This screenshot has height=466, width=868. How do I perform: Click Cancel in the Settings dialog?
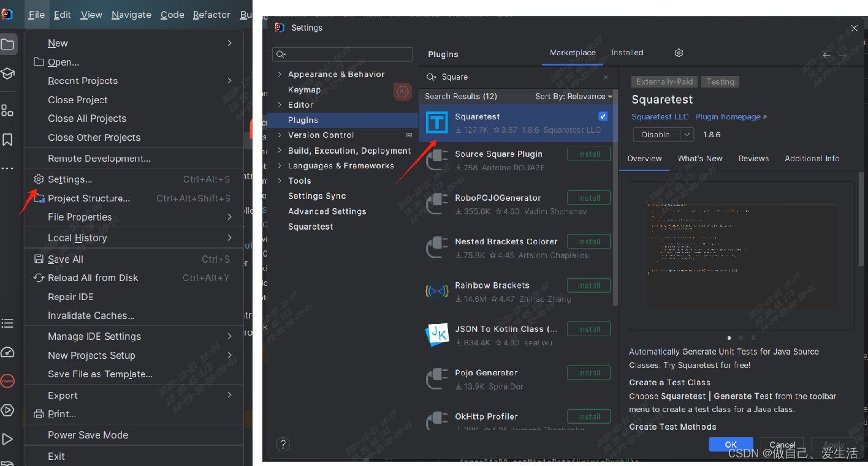[782, 445]
